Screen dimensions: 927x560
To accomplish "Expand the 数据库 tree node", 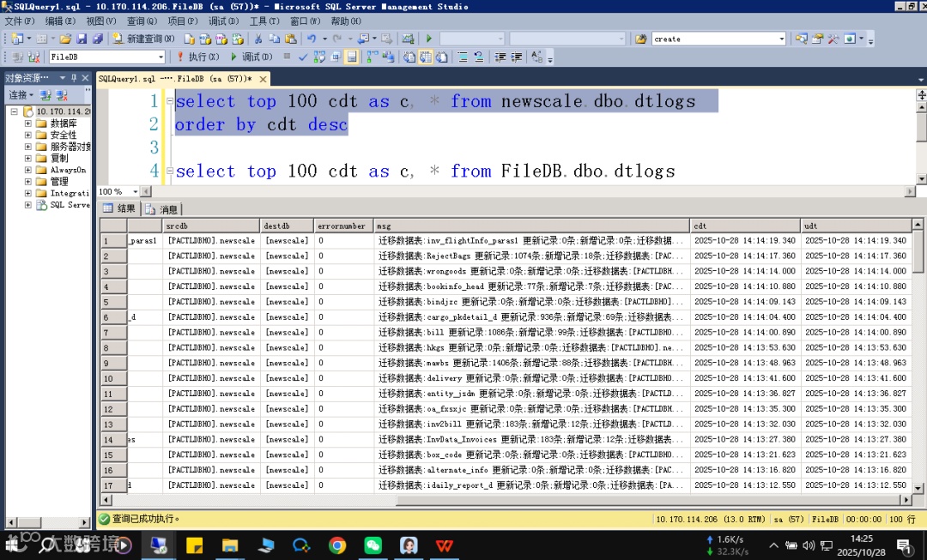I will (x=27, y=123).
